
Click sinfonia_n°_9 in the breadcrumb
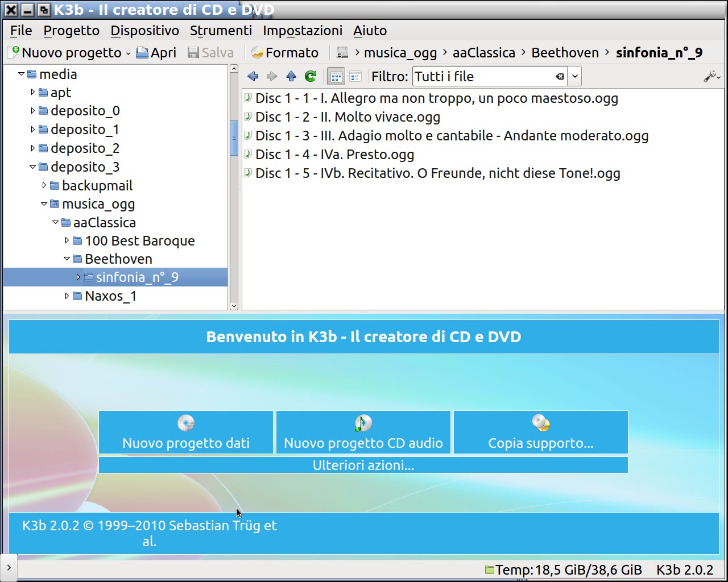tap(659, 52)
